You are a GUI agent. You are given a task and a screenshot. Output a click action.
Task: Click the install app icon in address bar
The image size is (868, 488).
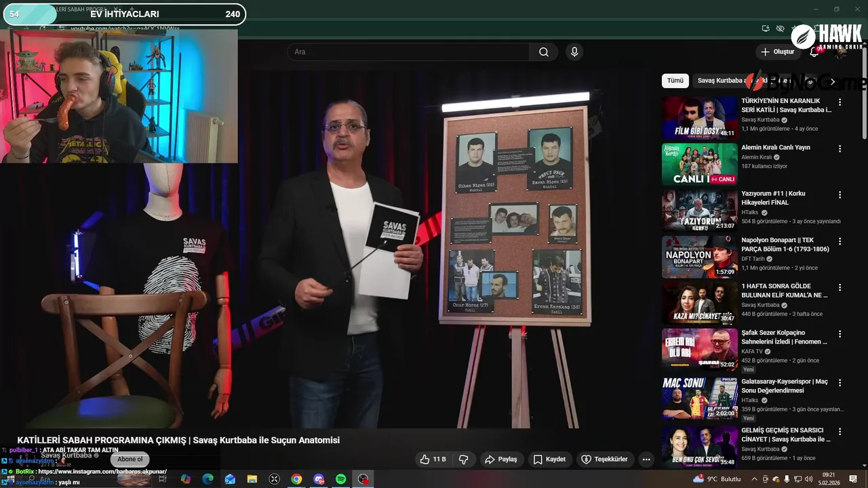point(766,28)
